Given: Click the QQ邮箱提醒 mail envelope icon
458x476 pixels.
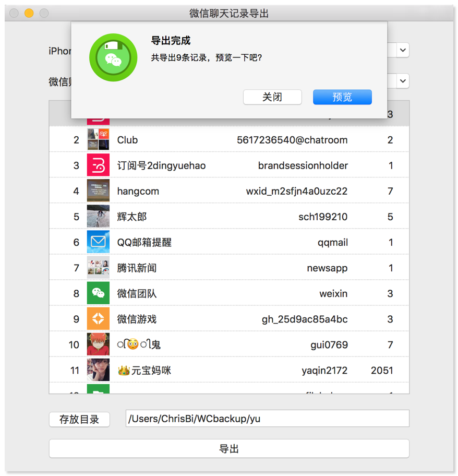Looking at the screenshot, I should tap(98, 242).
